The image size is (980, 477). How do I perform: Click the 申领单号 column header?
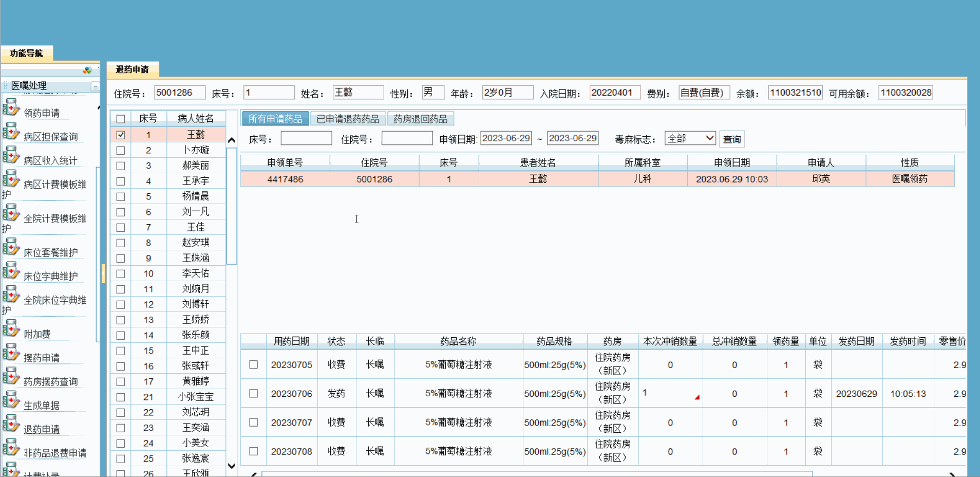pos(285,163)
